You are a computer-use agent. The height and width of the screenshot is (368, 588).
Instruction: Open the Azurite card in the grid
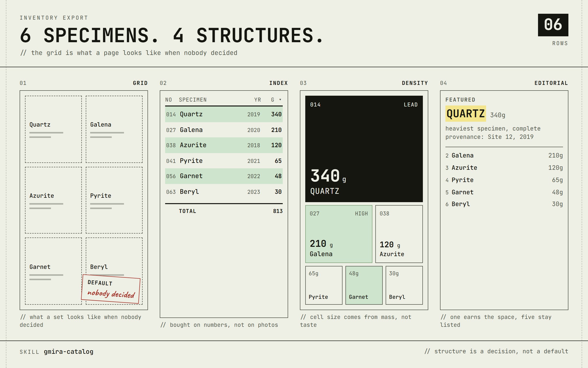[53, 200]
